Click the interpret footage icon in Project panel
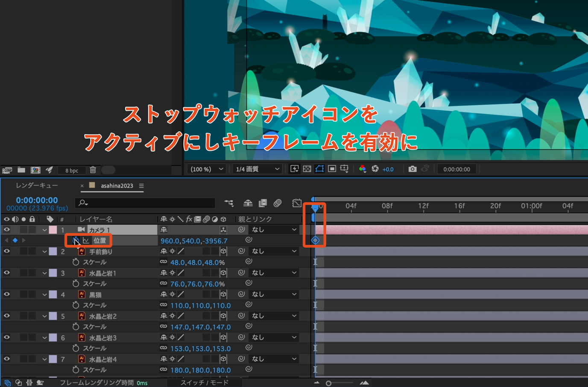 coord(7,170)
